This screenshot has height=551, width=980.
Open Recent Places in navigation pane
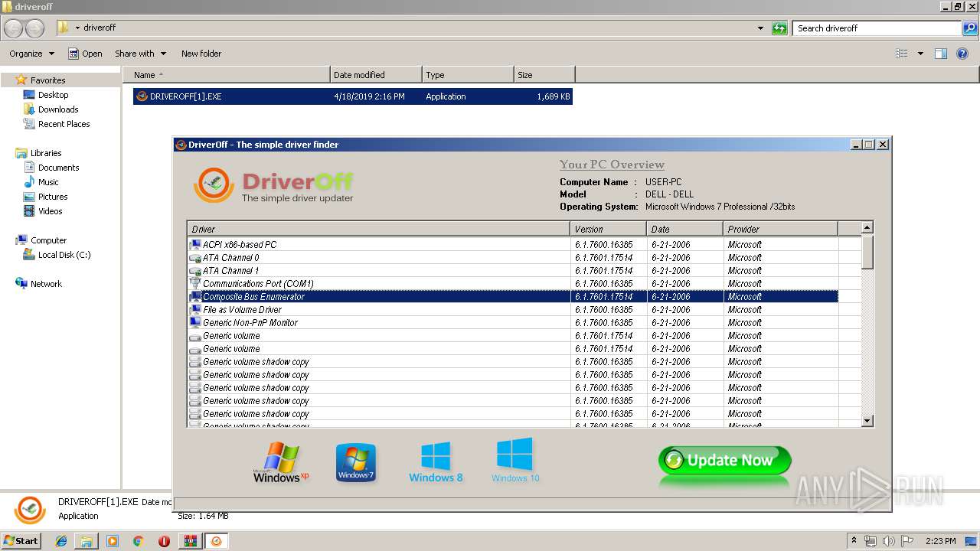click(x=64, y=124)
